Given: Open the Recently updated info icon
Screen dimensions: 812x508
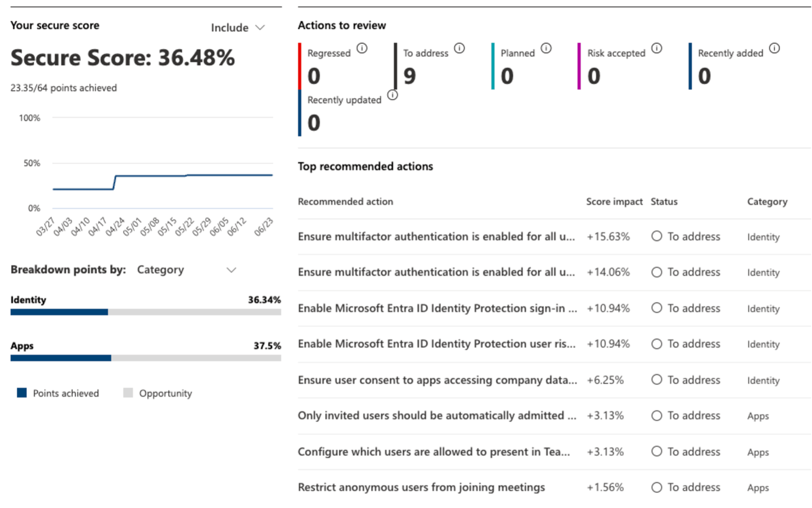Looking at the screenshot, I should [392, 95].
